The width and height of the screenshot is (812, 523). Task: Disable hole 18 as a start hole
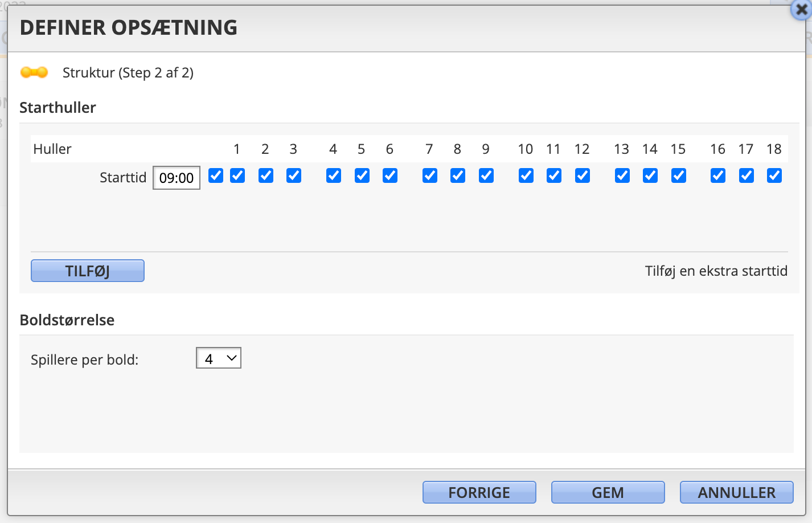point(774,175)
